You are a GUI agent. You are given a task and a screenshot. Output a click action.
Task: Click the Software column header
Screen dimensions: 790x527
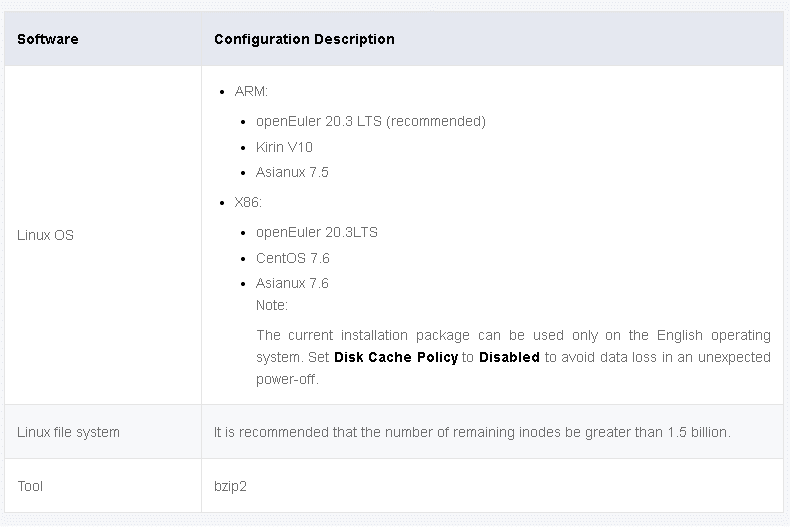tap(47, 39)
